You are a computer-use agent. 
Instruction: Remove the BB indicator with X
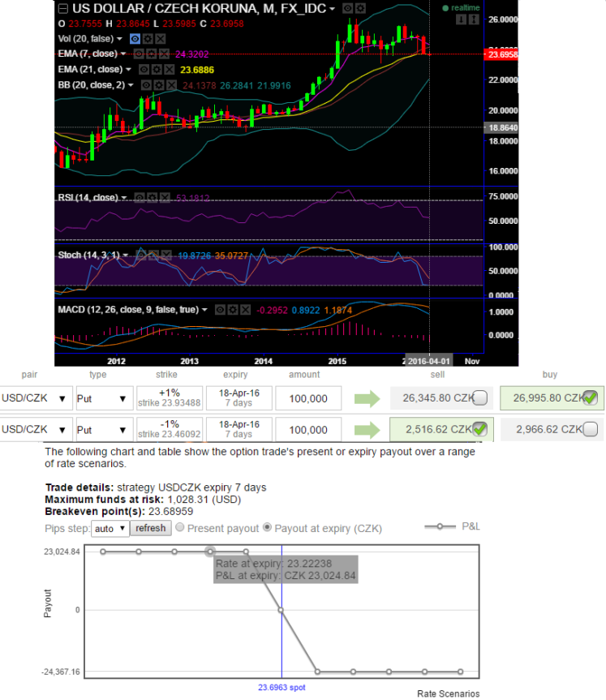[171, 85]
